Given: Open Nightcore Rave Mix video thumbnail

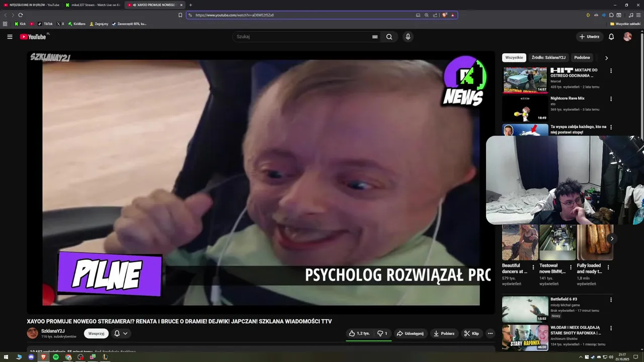Looking at the screenshot, I should [525, 108].
